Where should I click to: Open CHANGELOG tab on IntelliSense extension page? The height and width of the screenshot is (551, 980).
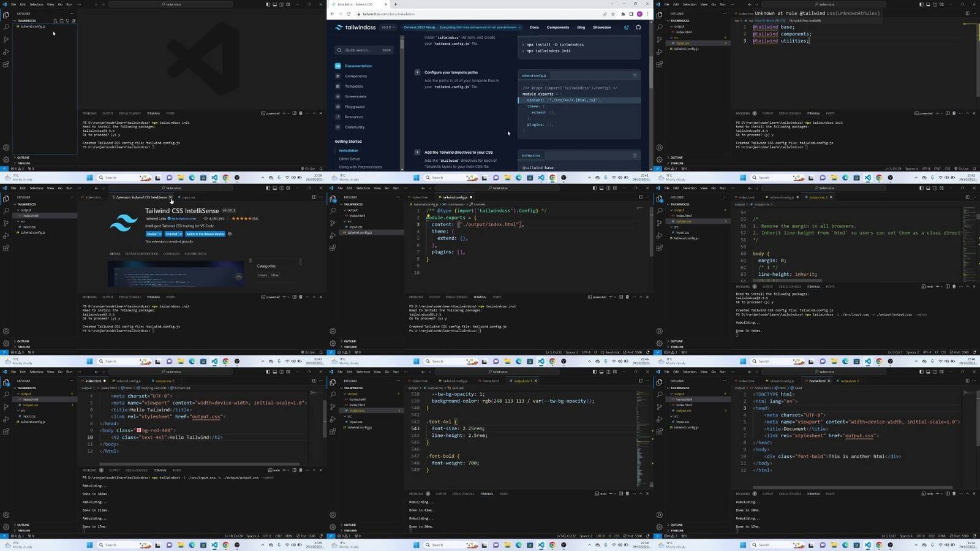171,254
